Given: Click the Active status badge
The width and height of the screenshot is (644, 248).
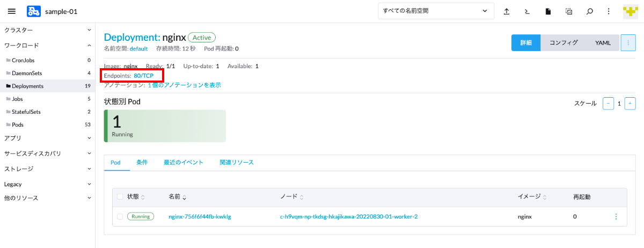Looking at the screenshot, I should click(202, 38).
